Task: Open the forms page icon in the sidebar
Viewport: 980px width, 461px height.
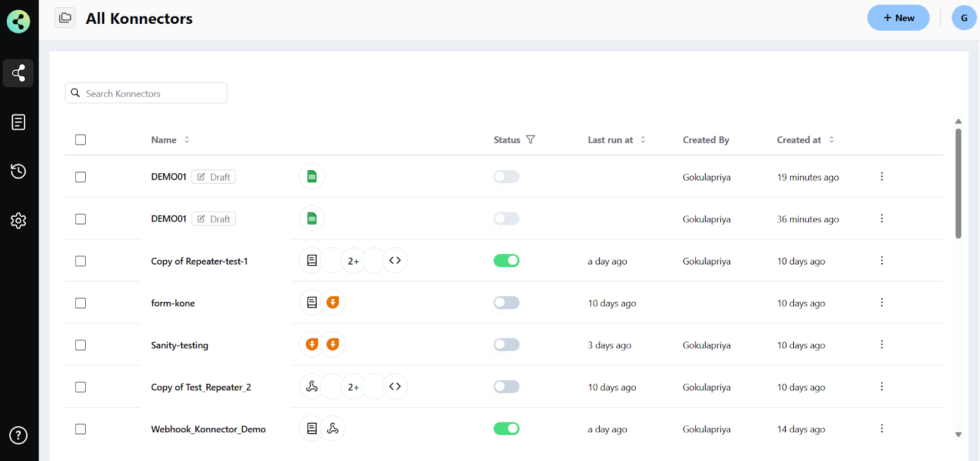Action: 18,122
